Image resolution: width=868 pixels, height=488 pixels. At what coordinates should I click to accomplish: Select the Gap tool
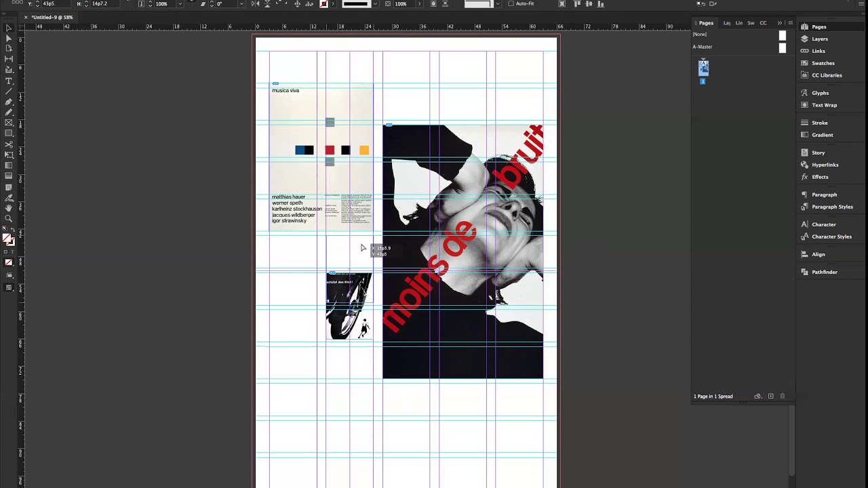[9, 59]
